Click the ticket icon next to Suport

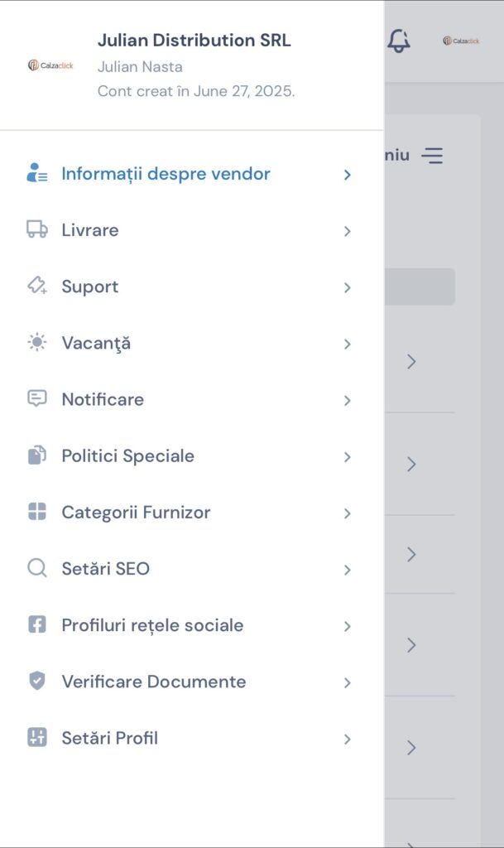37,287
